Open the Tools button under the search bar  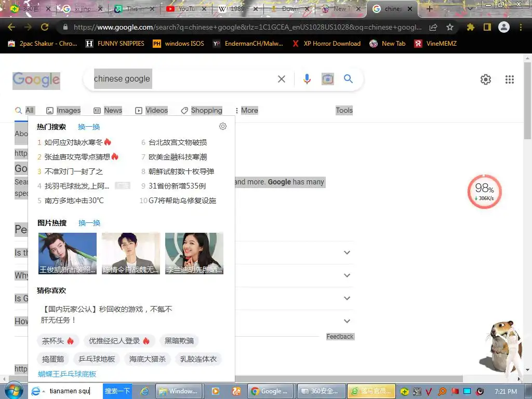[x=344, y=110]
